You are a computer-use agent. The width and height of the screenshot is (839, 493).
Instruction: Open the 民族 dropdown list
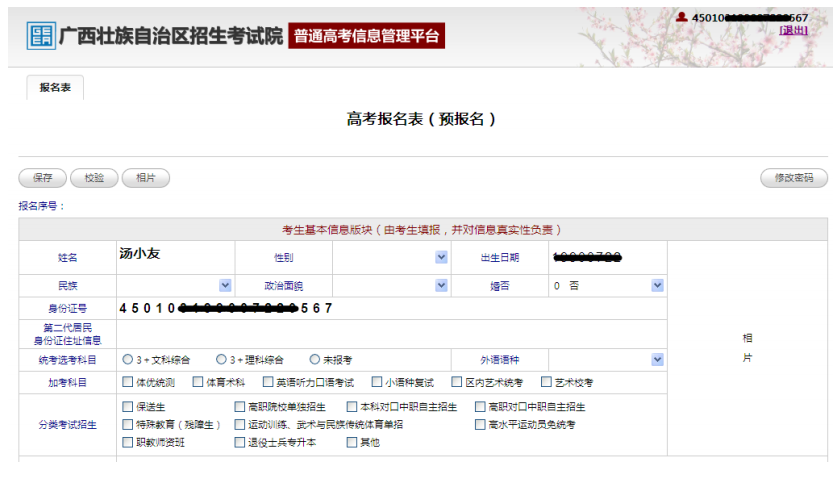[x=224, y=285]
